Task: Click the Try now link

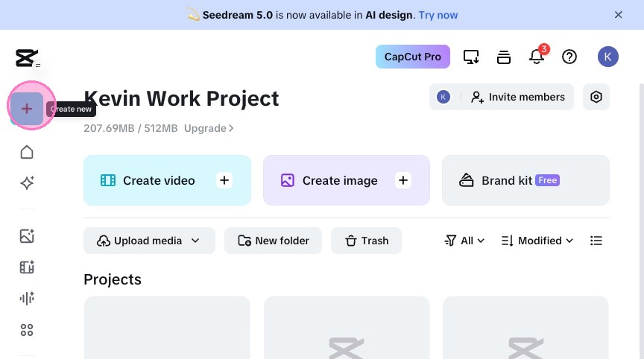Action: (438, 15)
